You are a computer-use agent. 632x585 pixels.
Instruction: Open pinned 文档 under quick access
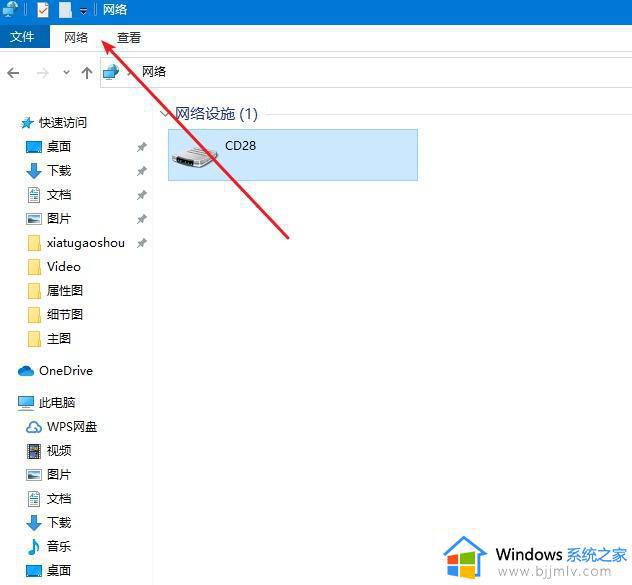click(x=59, y=195)
